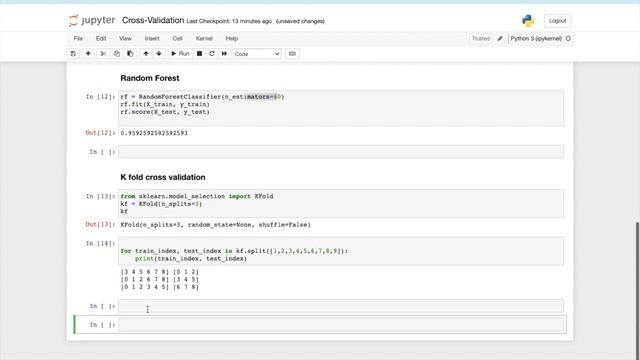Screen dimensions: 640x360
Task: Open the Kernel menu
Action: (x=204, y=38)
